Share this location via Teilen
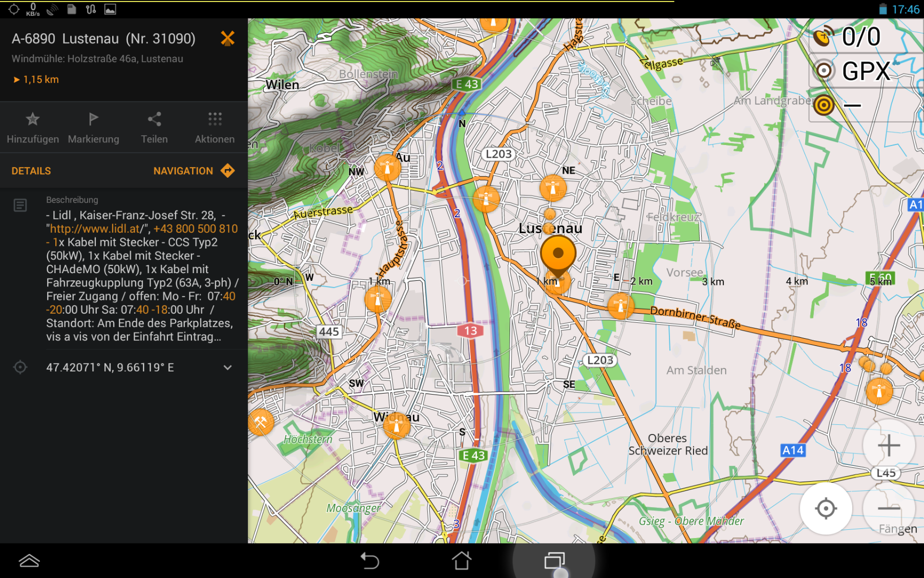The image size is (924, 578). [x=154, y=128]
